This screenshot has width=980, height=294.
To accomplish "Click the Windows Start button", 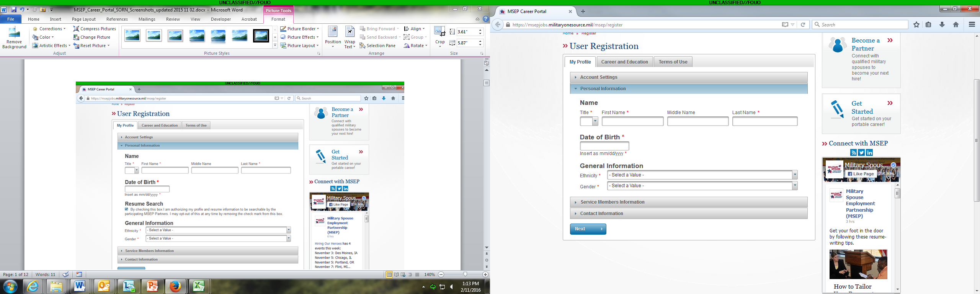I will coord(10,286).
